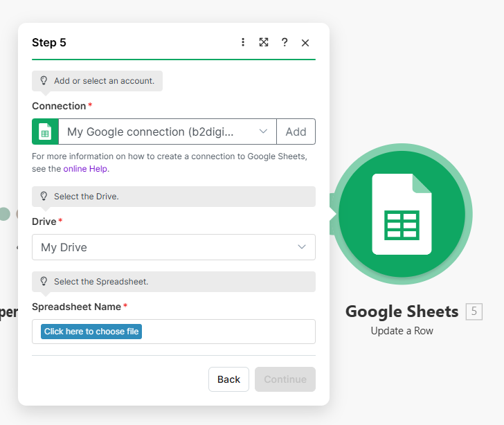Close the Step 5 dialog

(305, 43)
